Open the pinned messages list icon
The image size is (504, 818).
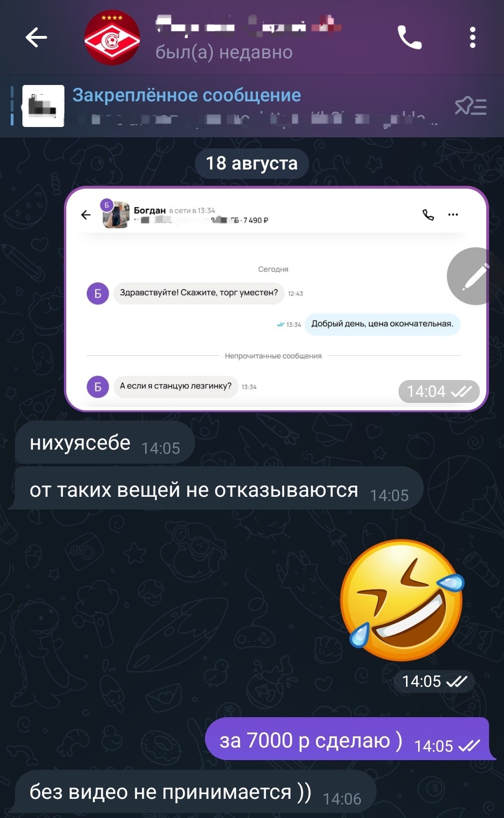pyautogui.click(x=470, y=106)
